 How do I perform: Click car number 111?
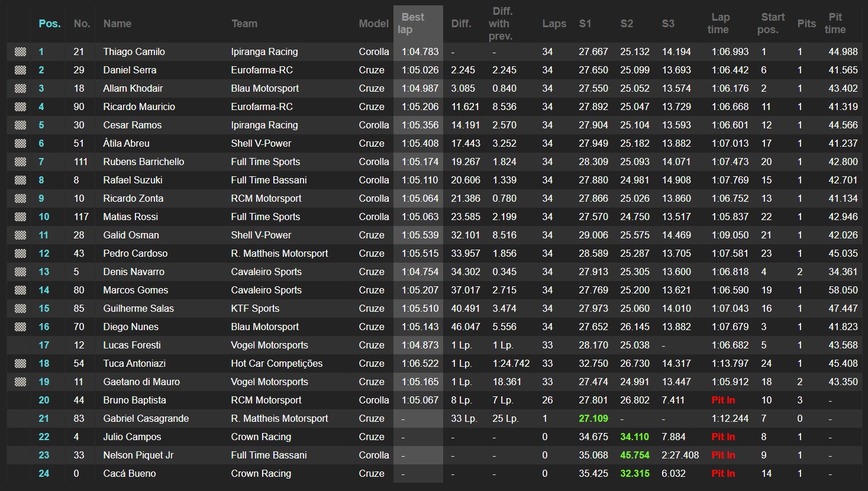point(80,162)
